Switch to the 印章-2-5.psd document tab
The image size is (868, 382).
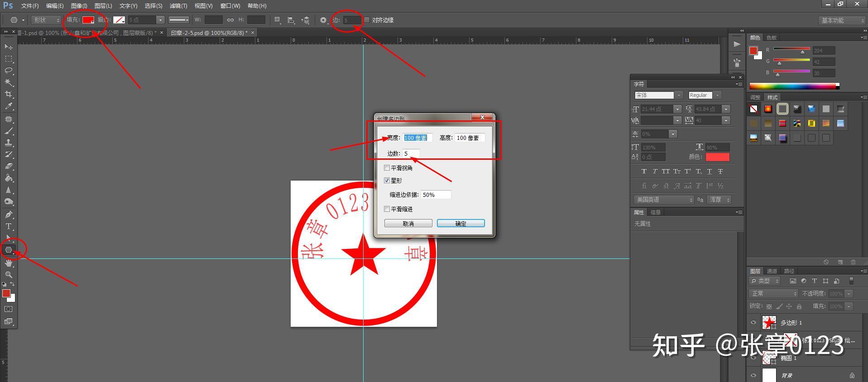pos(209,33)
